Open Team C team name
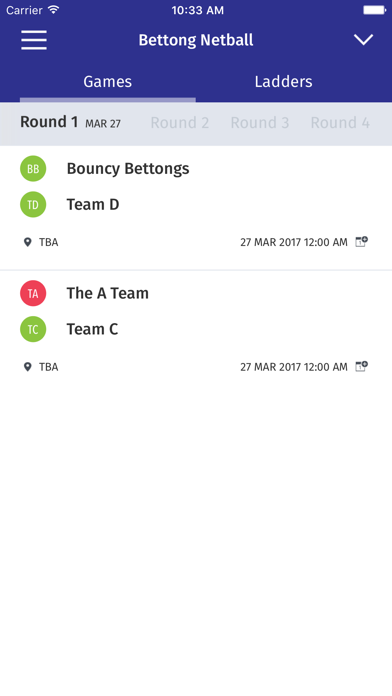The width and height of the screenshot is (392, 696). tap(92, 329)
